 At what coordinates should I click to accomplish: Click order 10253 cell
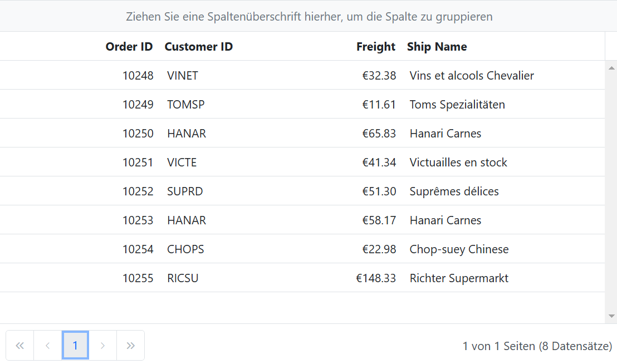(x=138, y=220)
